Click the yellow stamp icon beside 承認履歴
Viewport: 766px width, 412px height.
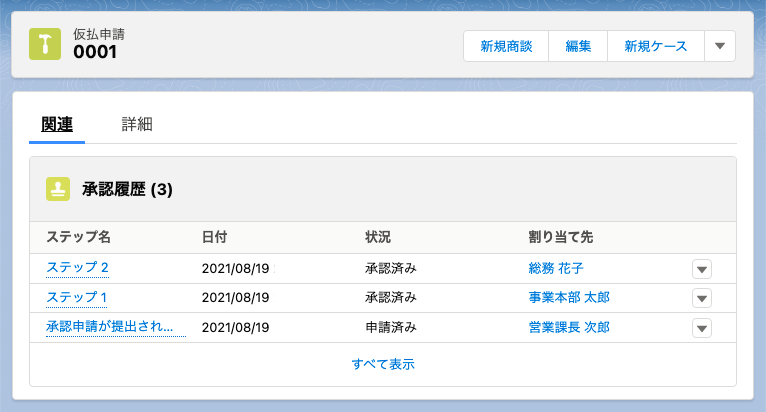(x=58, y=189)
